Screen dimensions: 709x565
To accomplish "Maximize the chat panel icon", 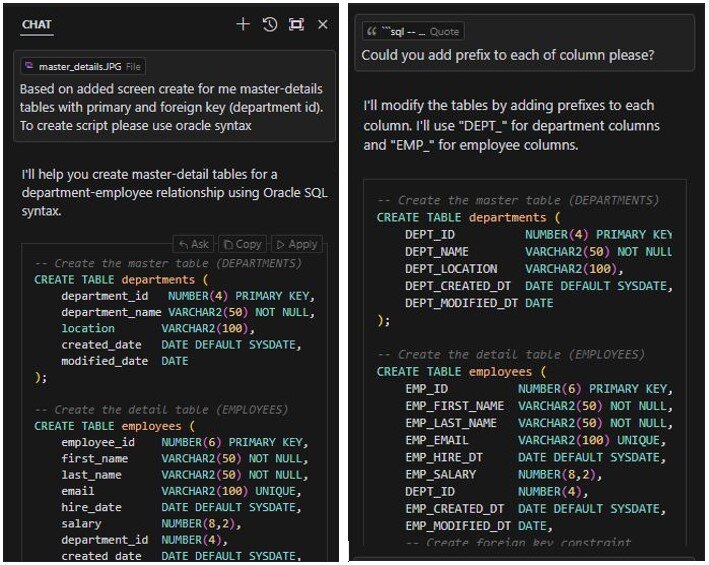I will (296, 24).
